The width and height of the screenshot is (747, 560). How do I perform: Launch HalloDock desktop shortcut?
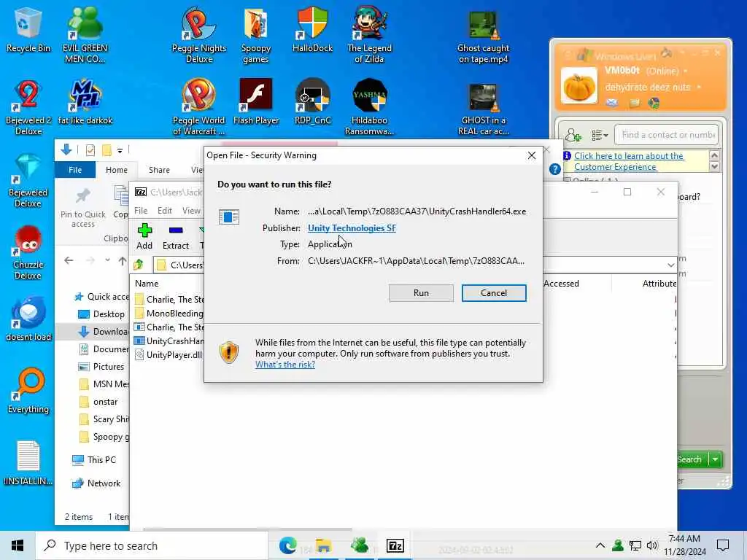[x=312, y=29]
